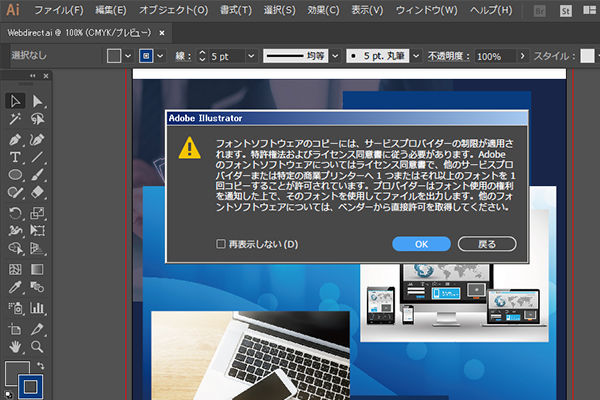Select the Rotate tool
Image resolution: width=600 pixels, height=400 pixels.
[15, 213]
